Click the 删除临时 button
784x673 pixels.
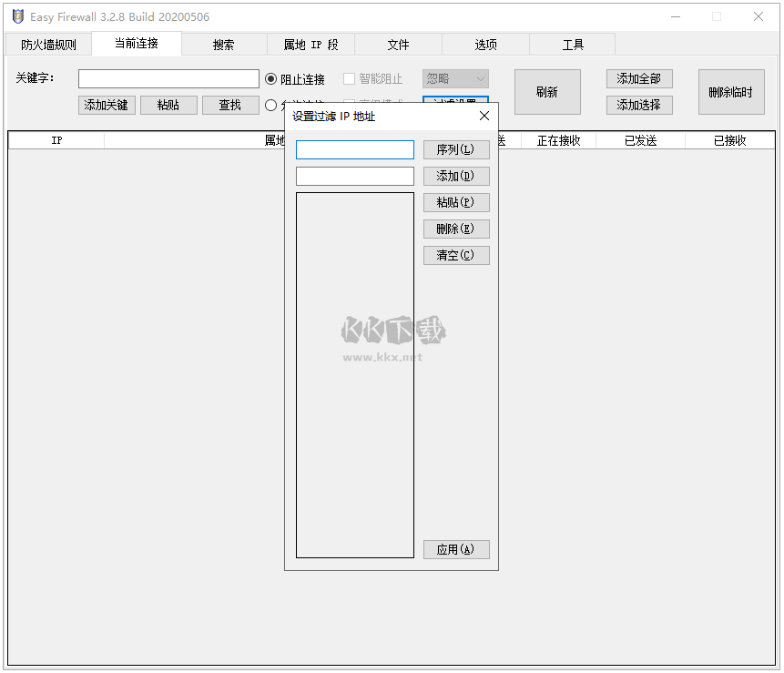tap(730, 91)
